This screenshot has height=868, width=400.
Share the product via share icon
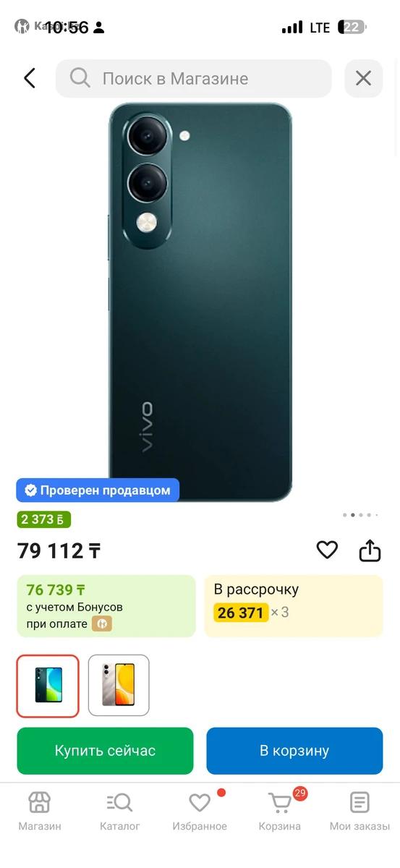point(370,550)
